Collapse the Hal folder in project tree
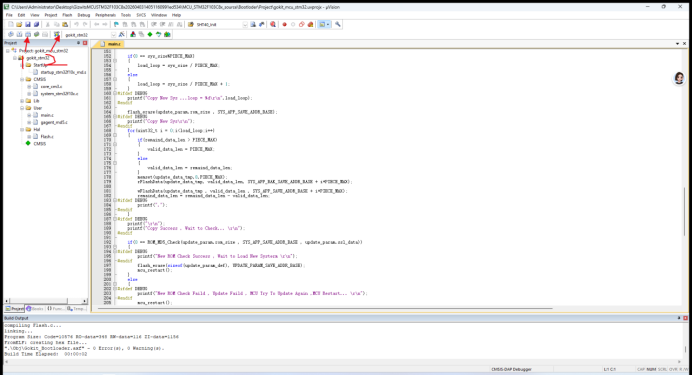The height and width of the screenshot is (375, 693). (x=22, y=130)
